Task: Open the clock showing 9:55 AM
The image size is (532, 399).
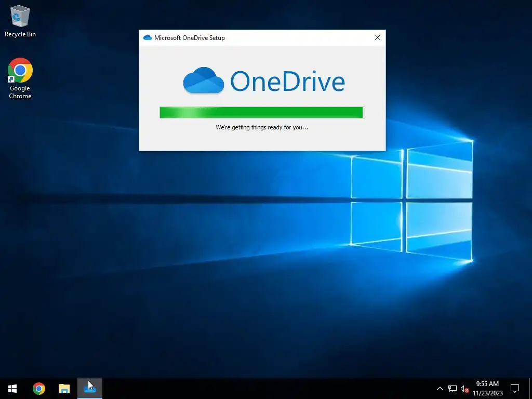Action: pos(487,389)
